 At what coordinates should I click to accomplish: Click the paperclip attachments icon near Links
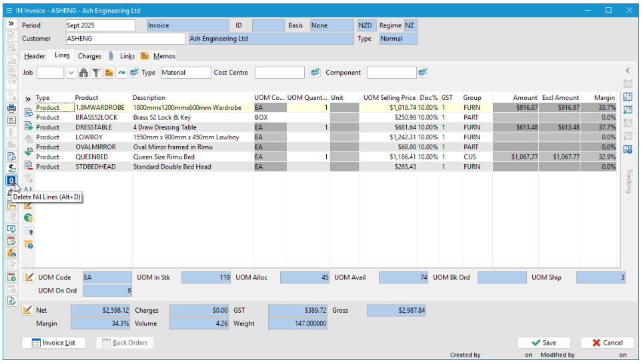click(x=111, y=56)
